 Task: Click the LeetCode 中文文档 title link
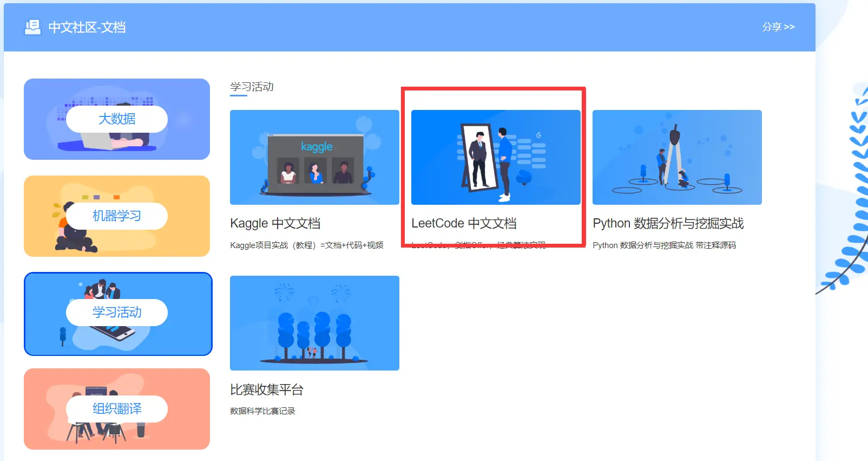(464, 223)
